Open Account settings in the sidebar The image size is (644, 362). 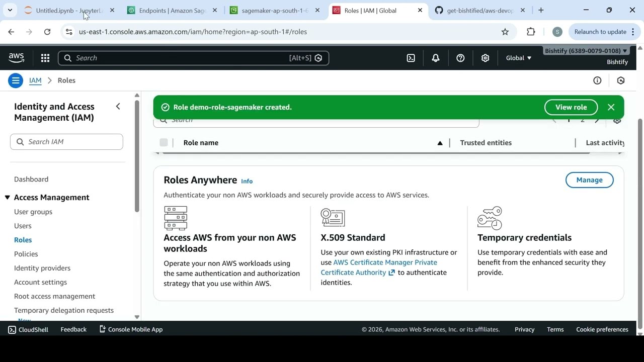click(40, 282)
